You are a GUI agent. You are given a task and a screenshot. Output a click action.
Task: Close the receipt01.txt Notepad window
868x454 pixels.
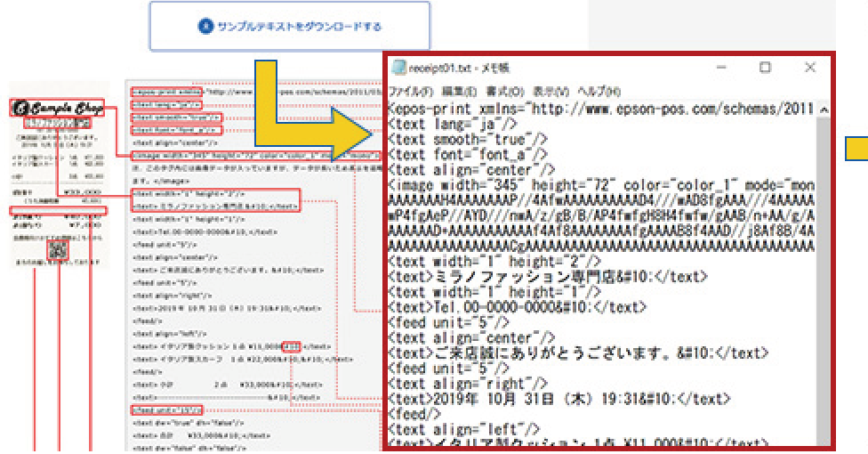(809, 68)
